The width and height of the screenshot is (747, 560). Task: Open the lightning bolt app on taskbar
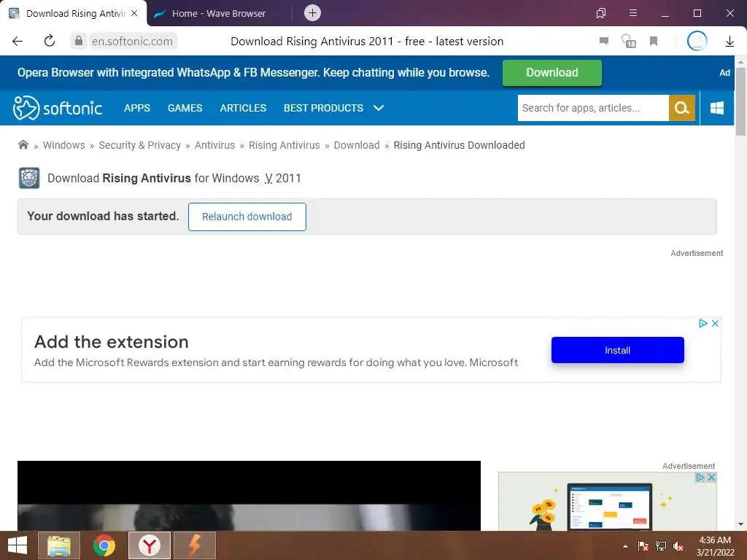click(x=195, y=545)
